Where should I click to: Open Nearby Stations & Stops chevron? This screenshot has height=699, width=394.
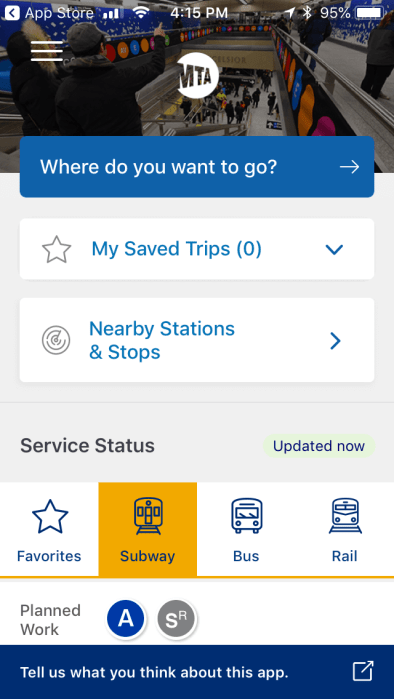tap(335, 341)
